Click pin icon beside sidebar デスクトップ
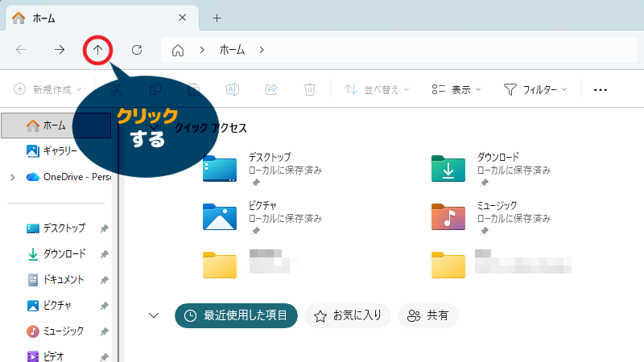The width and height of the screenshot is (644, 362). (105, 228)
